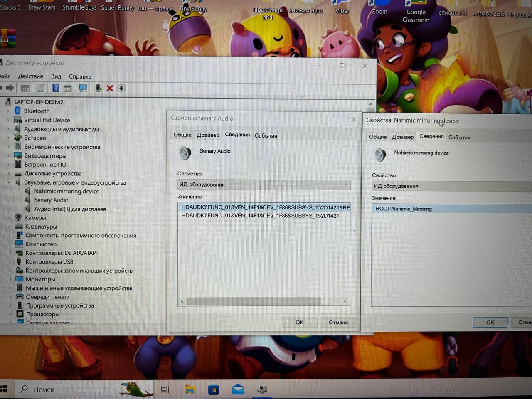Screen dimensions: 532x399
Task: Select the Батареи battery icon
Action: tap(18, 138)
